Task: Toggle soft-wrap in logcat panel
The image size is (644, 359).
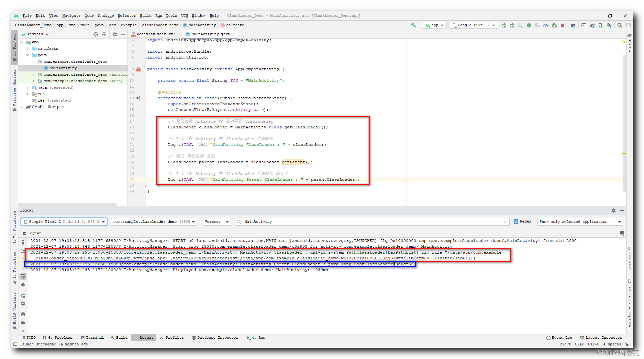Action: (x=23, y=277)
